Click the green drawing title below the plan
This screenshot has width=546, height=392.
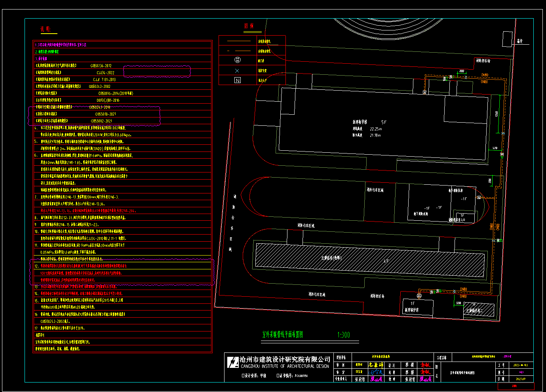[282, 335]
